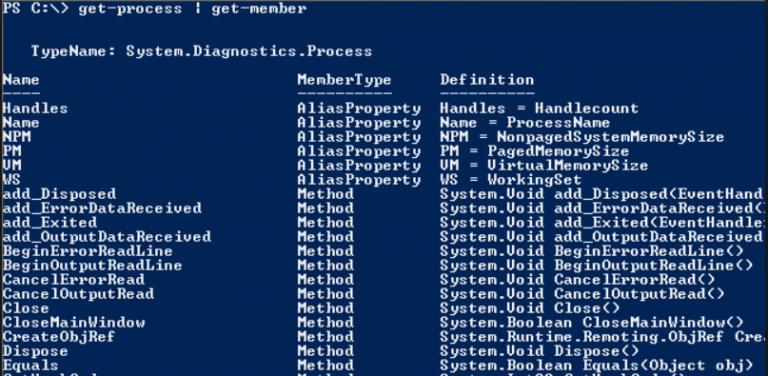768x376 pixels.
Task: Select the Definition column header
Action: (x=487, y=80)
